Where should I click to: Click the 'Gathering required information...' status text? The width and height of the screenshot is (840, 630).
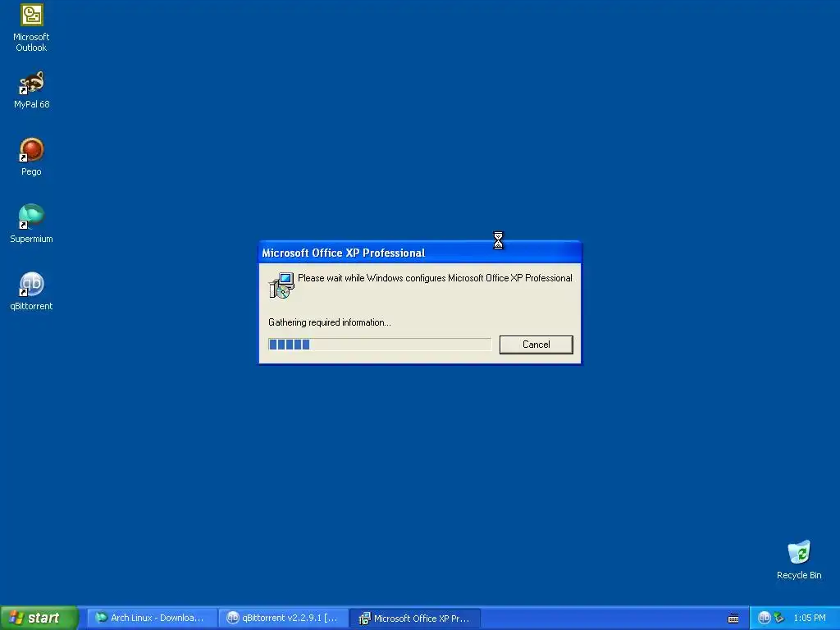click(330, 322)
